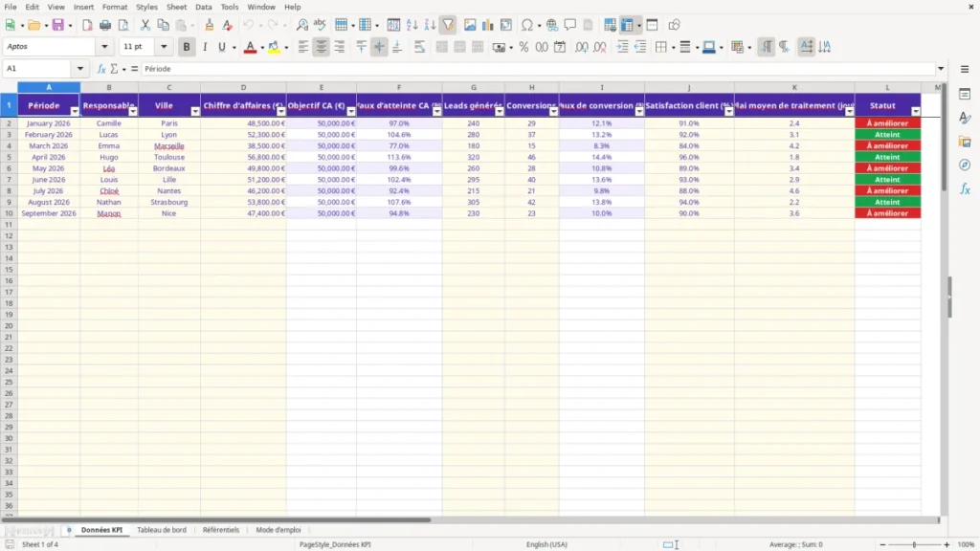Toggle Underline formatting
The image size is (980, 551).
pos(221,47)
